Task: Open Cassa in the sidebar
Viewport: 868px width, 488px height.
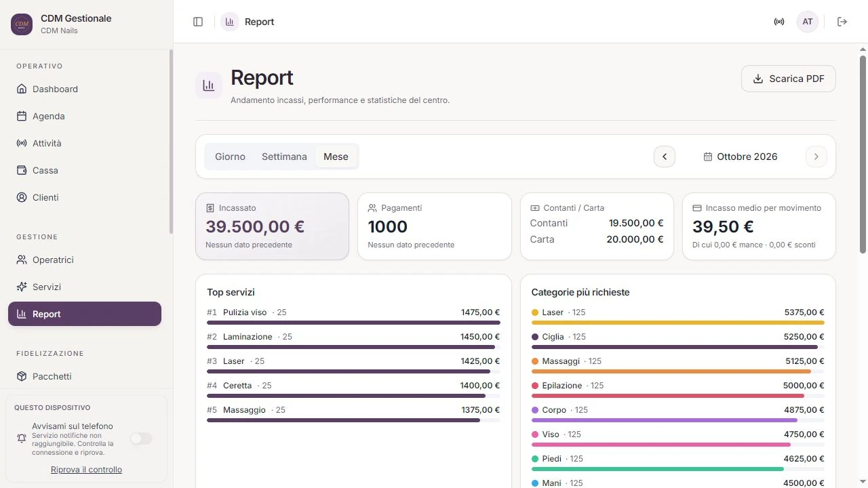Action: (85, 170)
